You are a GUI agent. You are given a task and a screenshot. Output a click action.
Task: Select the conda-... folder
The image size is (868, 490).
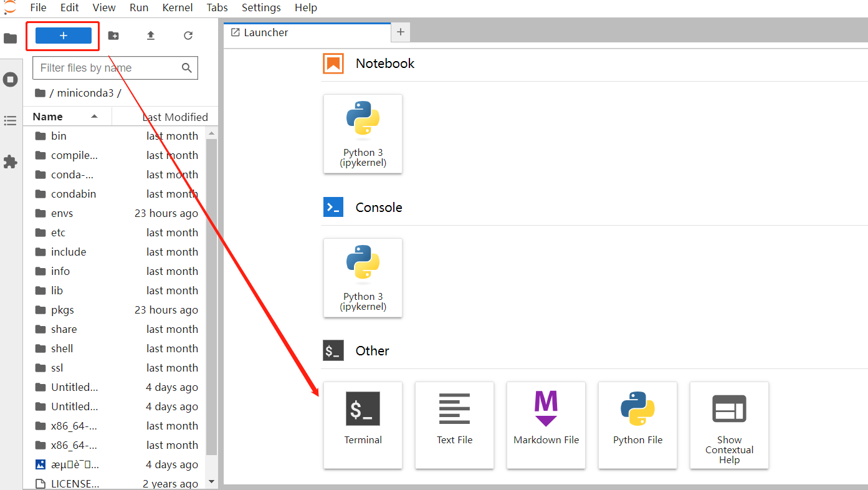point(116,175)
